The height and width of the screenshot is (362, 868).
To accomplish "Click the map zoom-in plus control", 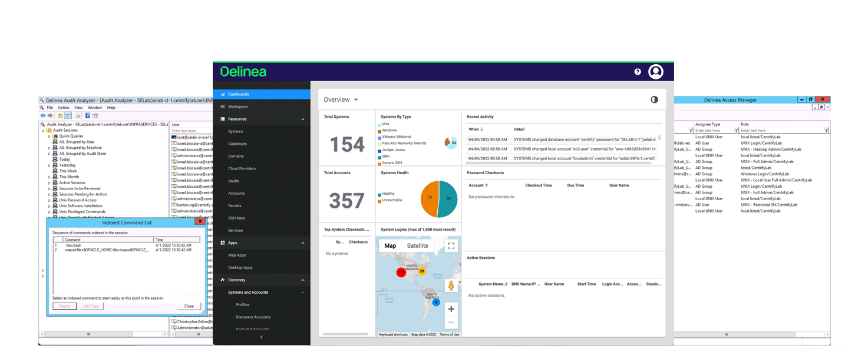I will [x=451, y=308].
